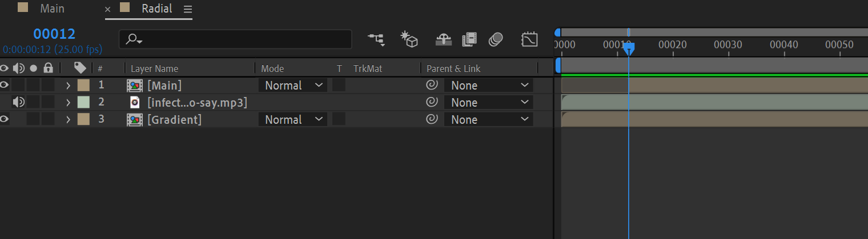Mute audio of the infect mp3 layer

click(18, 103)
